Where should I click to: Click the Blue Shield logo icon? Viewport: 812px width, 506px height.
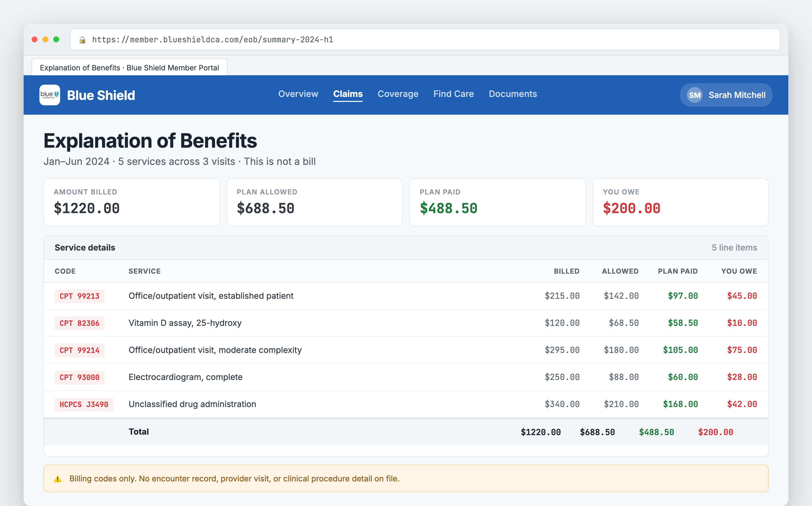tap(49, 95)
